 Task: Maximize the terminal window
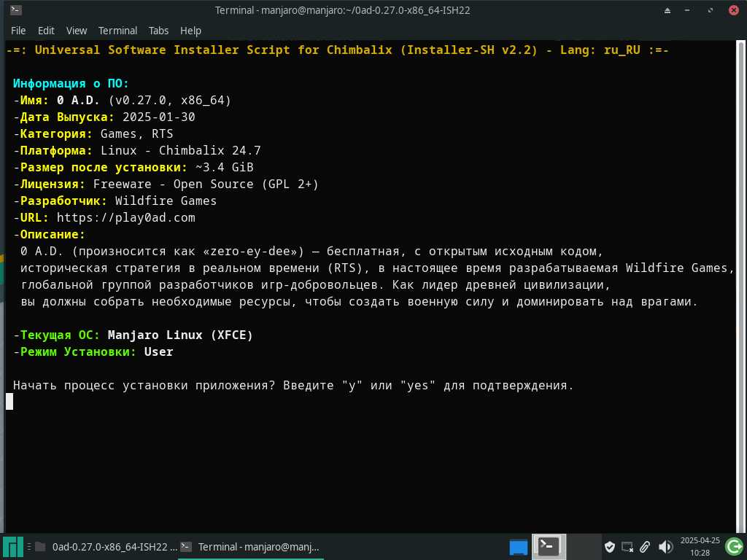coord(711,10)
